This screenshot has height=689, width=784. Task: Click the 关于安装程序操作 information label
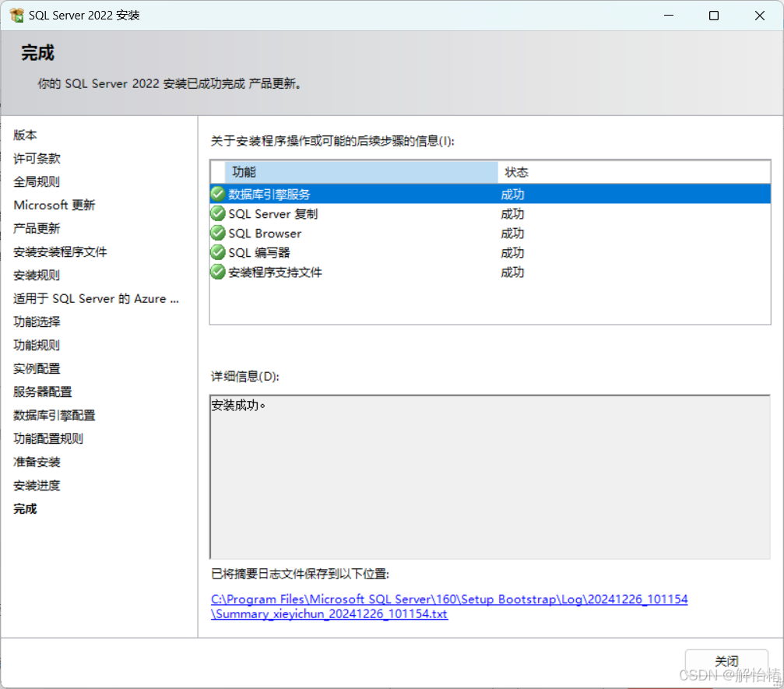332,141
